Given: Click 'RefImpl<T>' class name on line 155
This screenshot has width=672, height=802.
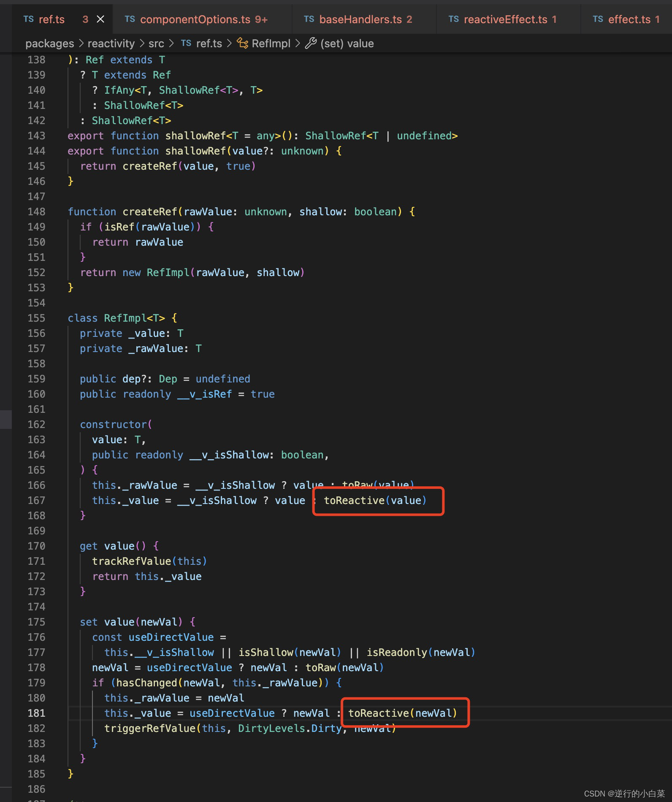Looking at the screenshot, I should [135, 318].
